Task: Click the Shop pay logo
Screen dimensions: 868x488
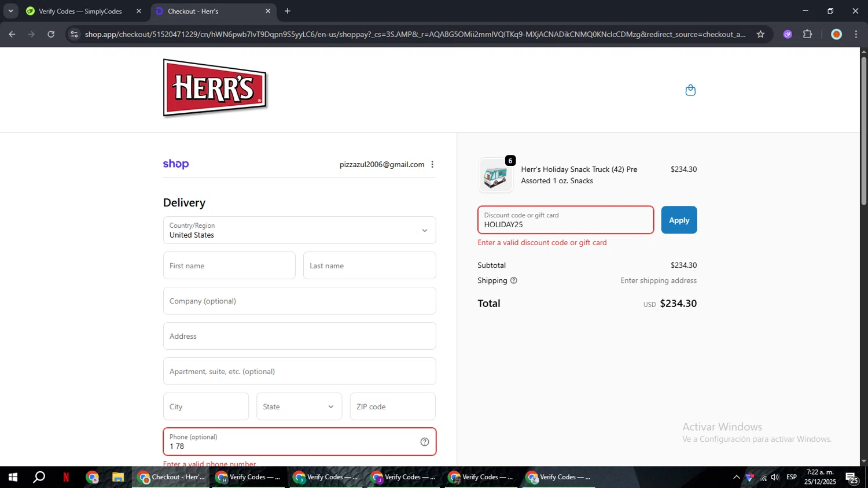Action: pyautogui.click(x=176, y=164)
